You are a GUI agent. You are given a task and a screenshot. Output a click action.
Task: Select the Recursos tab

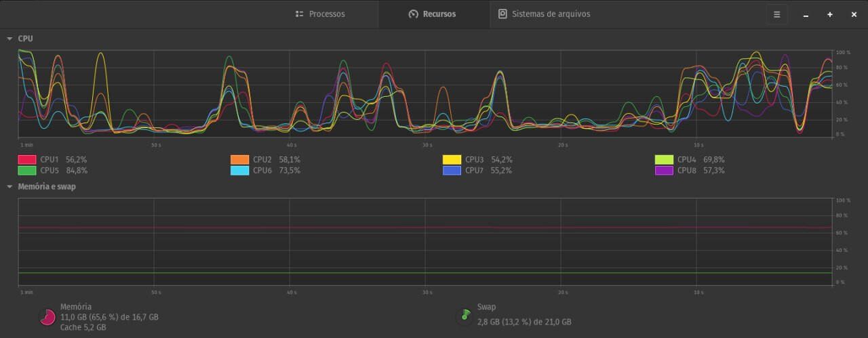coord(433,14)
